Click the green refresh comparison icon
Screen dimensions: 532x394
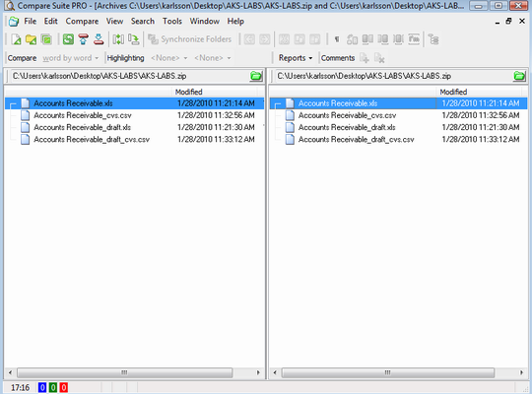pos(68,39)
